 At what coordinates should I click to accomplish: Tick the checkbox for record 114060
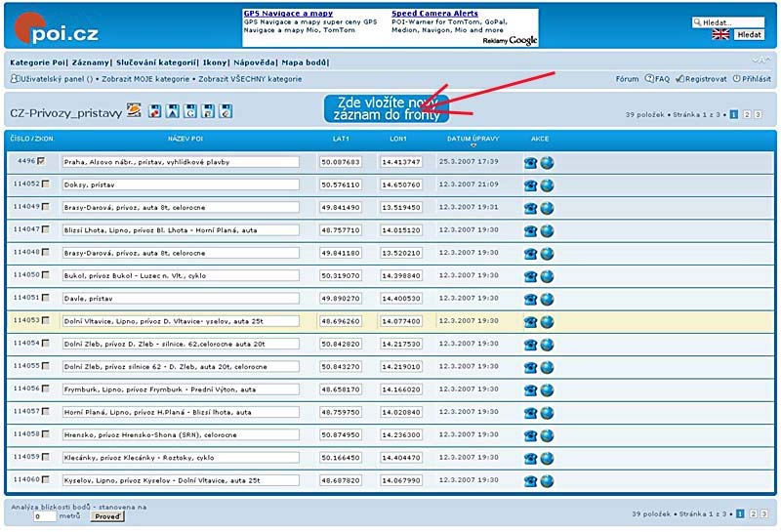click(x=46, y=479)
